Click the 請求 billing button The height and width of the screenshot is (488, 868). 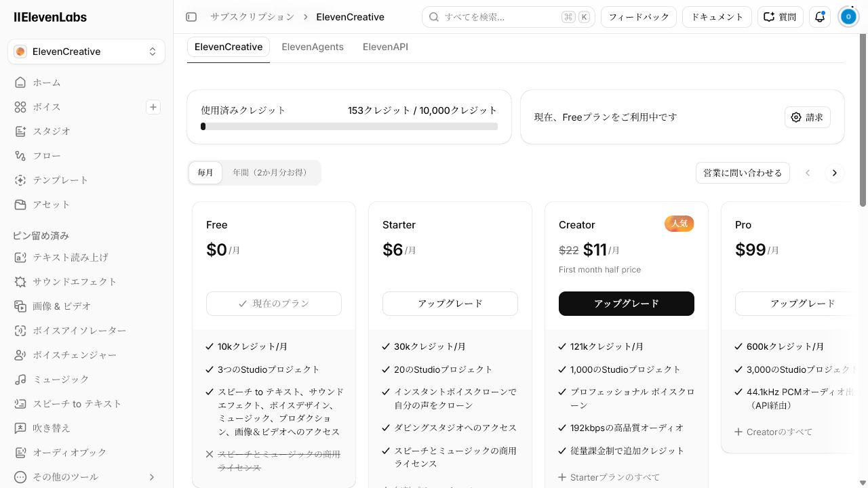click(808, 117)
